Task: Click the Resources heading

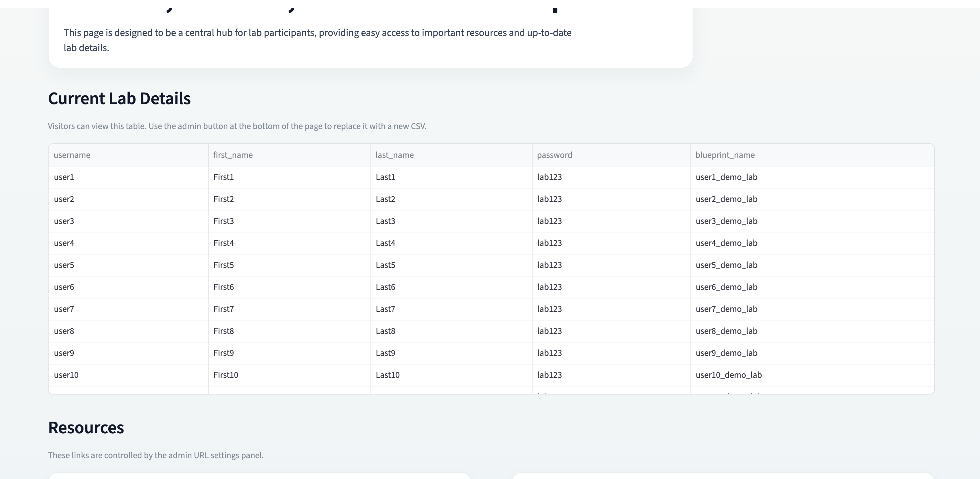Action: point(86,428)
